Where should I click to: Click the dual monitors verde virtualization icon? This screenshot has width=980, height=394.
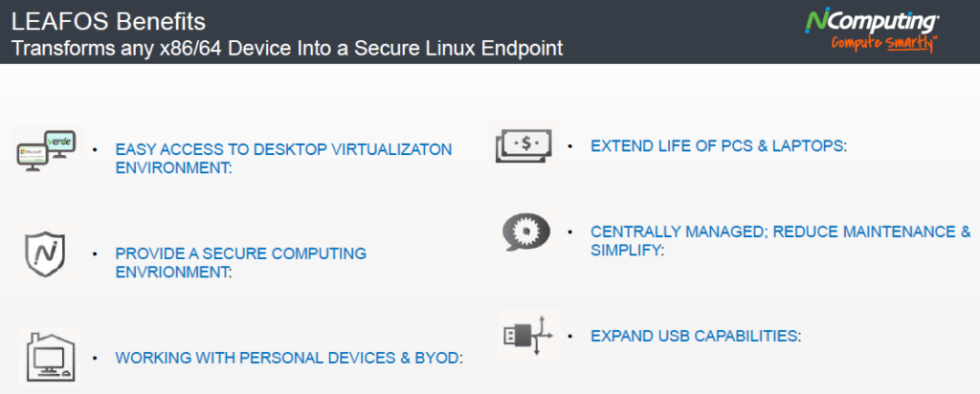click(x=46, y=151)
